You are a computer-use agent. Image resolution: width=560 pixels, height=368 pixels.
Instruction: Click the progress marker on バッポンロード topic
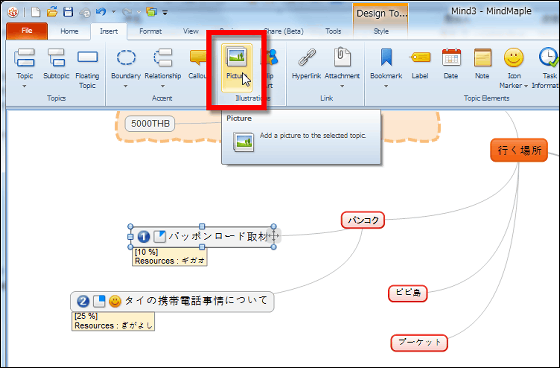(x=159, y=237)
